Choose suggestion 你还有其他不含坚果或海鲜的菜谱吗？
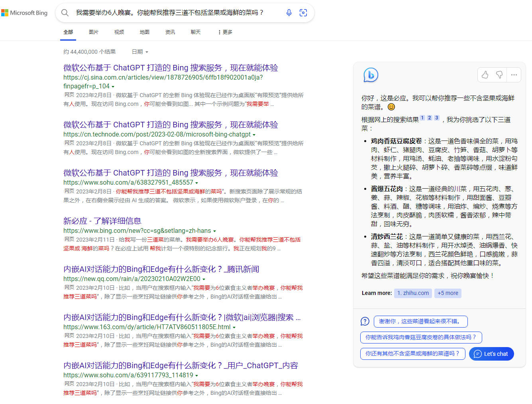The width and height of the screenshot is (532, 404). [x=412, y=353]
